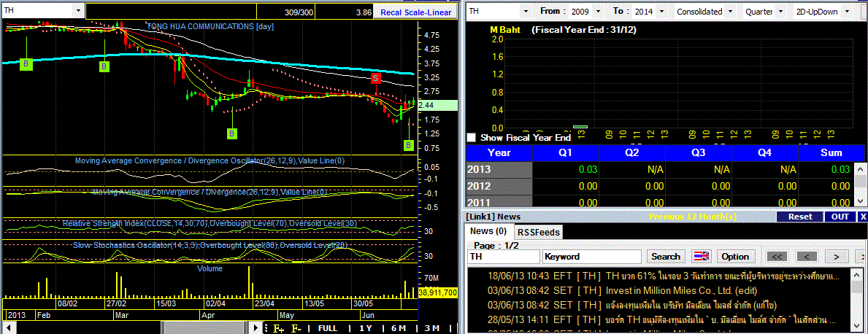The width and height of the screenshot is (868, 334).
Task: Click the F+ zoom-in chart icon
Action: click(279, 328)
